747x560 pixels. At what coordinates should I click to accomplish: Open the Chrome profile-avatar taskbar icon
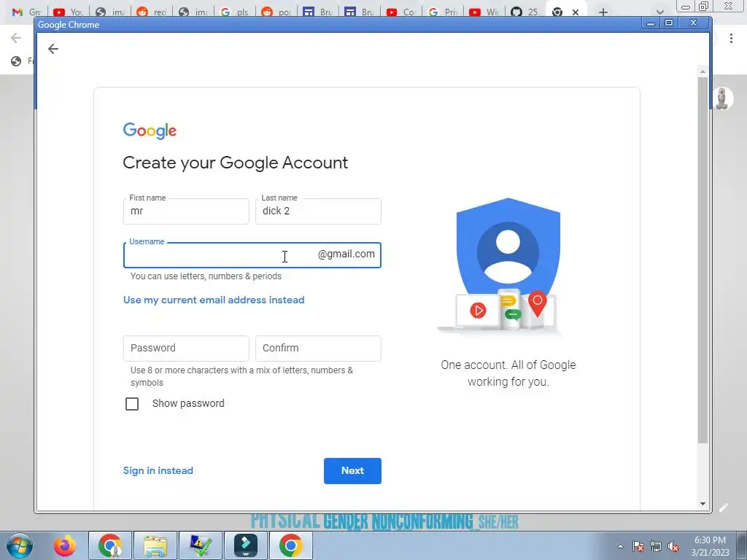[x=110, y=545]
